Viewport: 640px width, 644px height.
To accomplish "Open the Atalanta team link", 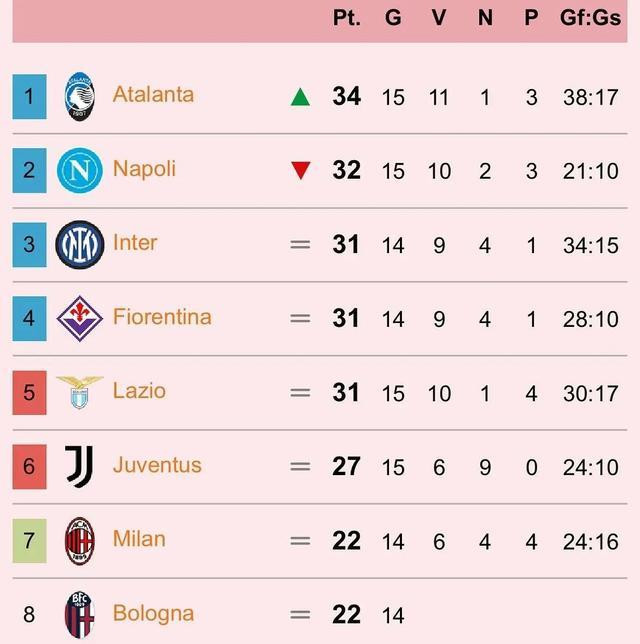I will [153, 94].
